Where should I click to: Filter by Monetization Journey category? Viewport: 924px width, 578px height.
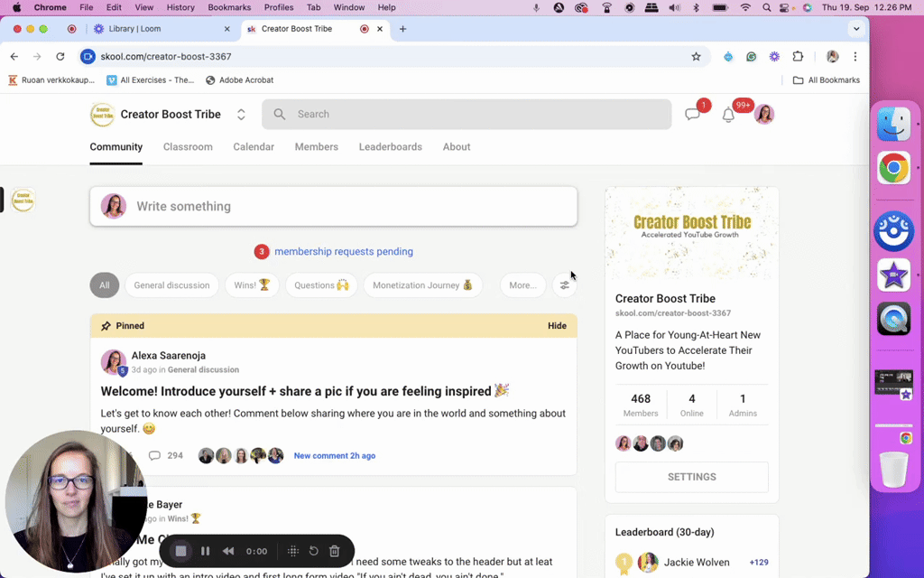422,285
